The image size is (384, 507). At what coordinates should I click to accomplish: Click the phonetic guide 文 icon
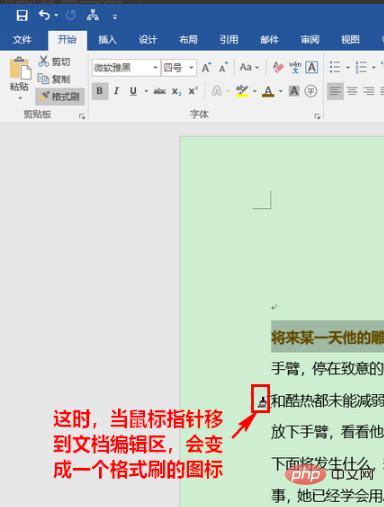coord(295,68)
